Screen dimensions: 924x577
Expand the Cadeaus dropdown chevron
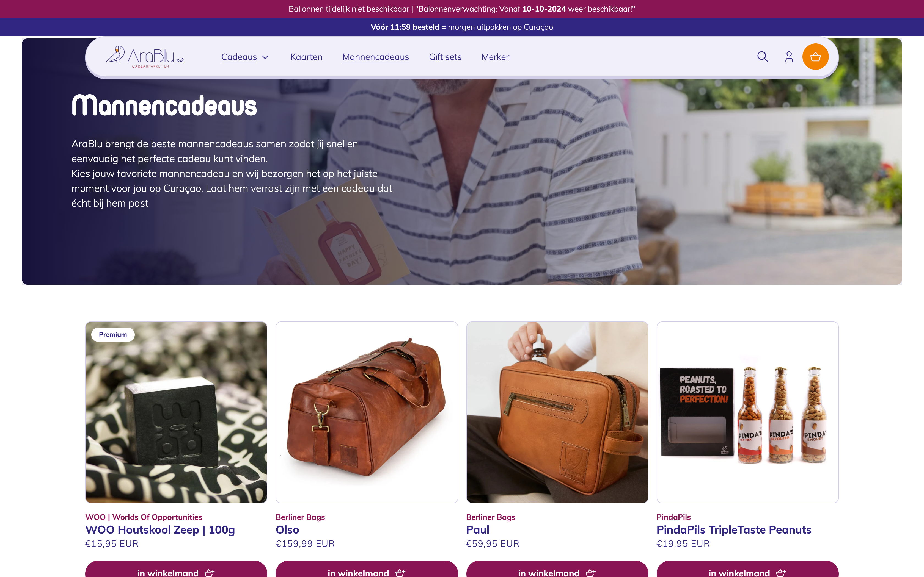click(265, 57)
